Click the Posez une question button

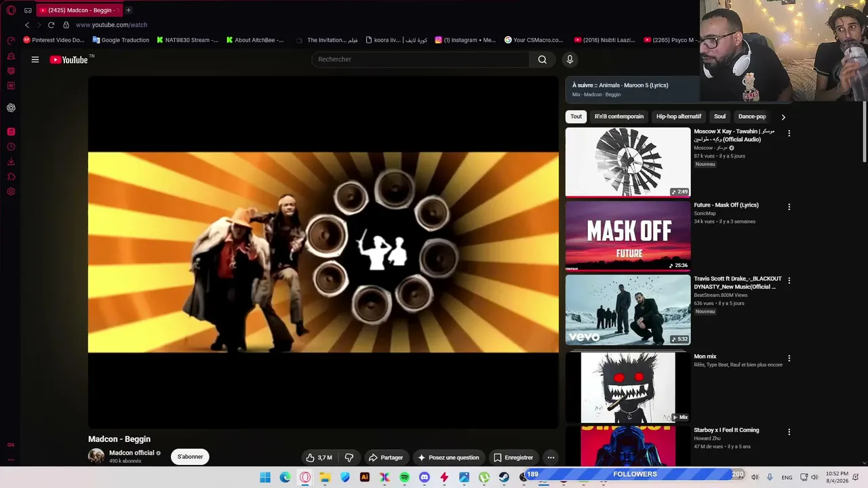pyautogui.click(x=448, y=457)
